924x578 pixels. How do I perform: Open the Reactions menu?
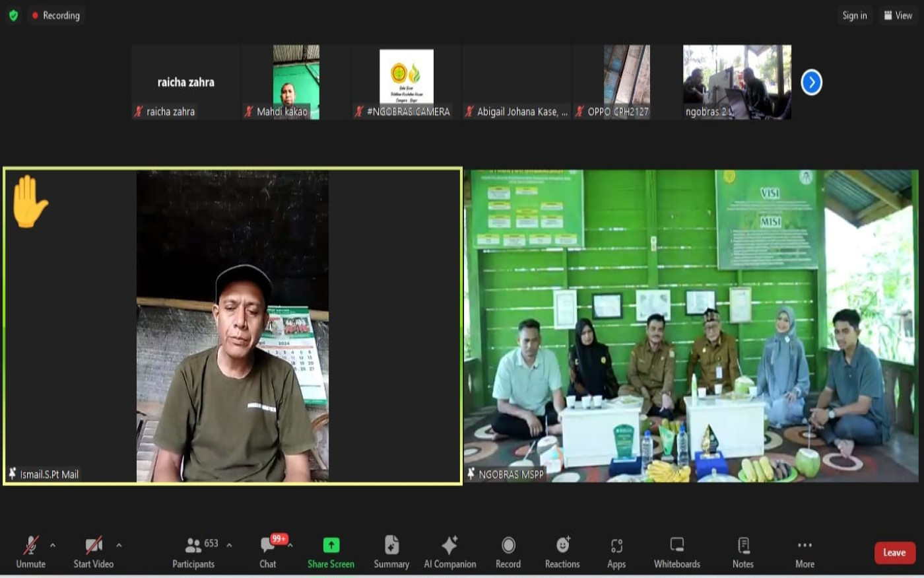pyautogui.click(x=562, y=552)
